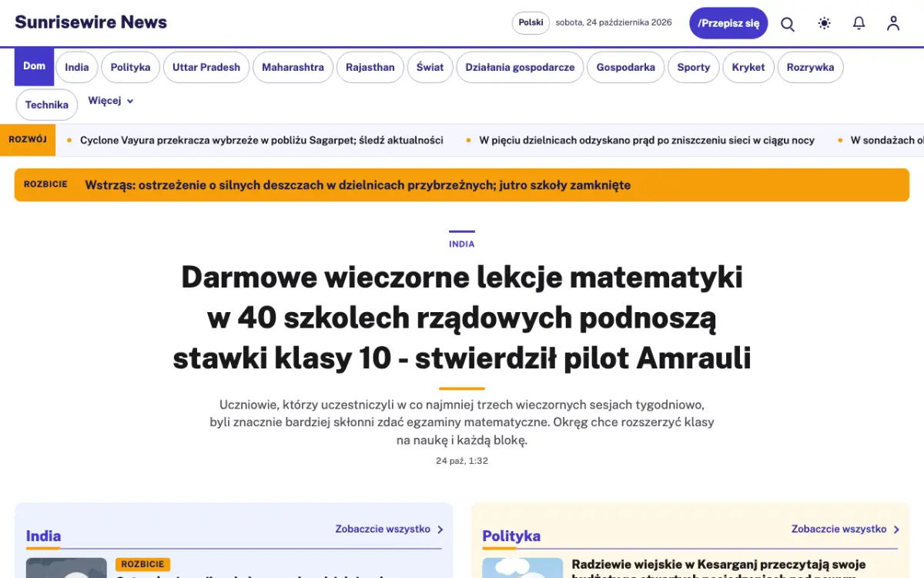The height and width of the screenshot is (578, 924).
Task: Go to the Uttar Pradesh section
Action: point(206,67)
